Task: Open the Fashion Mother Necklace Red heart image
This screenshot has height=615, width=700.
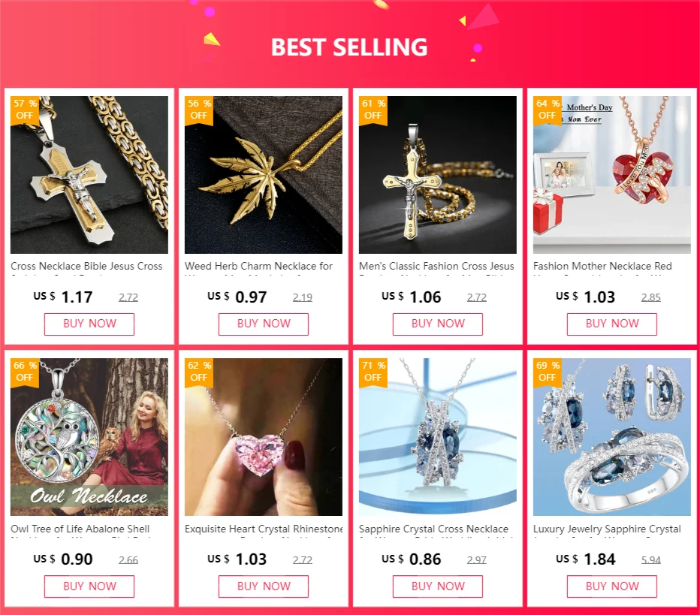Action: pyautogui.click(x=611, y=175)
